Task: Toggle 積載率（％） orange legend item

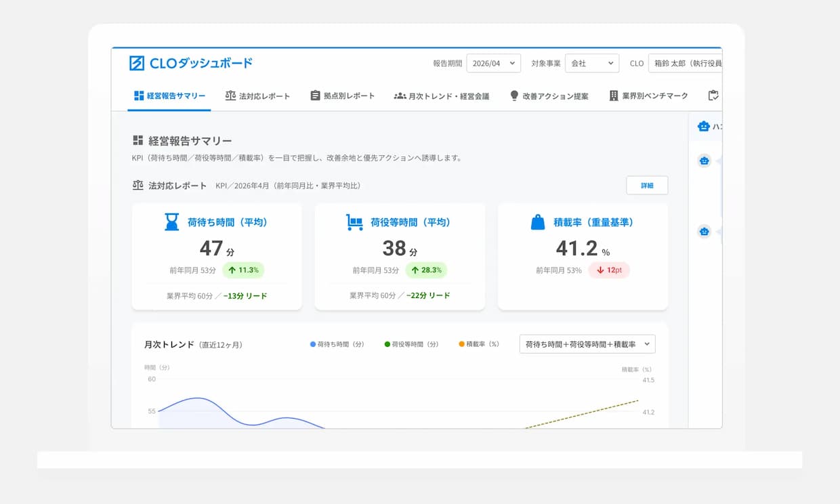Action: [479, 344]
